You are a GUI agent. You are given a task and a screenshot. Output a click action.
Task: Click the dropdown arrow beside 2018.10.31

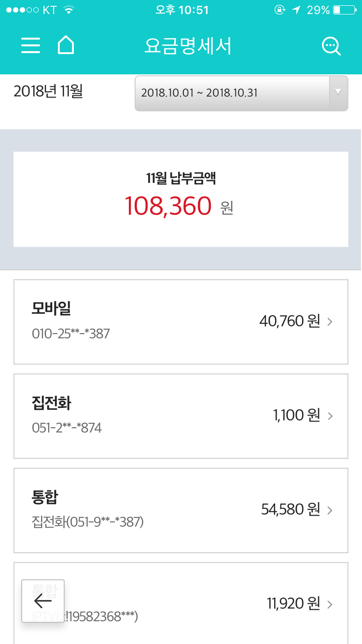[x=338, y=93]
